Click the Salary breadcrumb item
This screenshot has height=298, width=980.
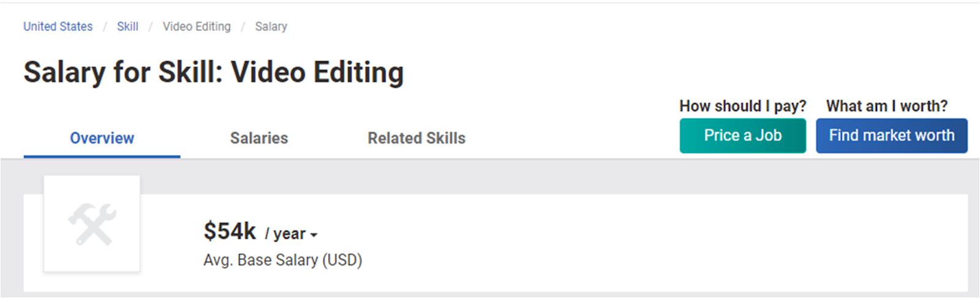(271, 26)
